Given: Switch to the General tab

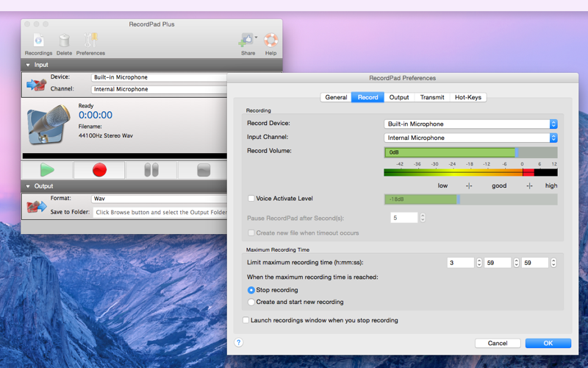Looking at the screenshot, I should (336, 97).
